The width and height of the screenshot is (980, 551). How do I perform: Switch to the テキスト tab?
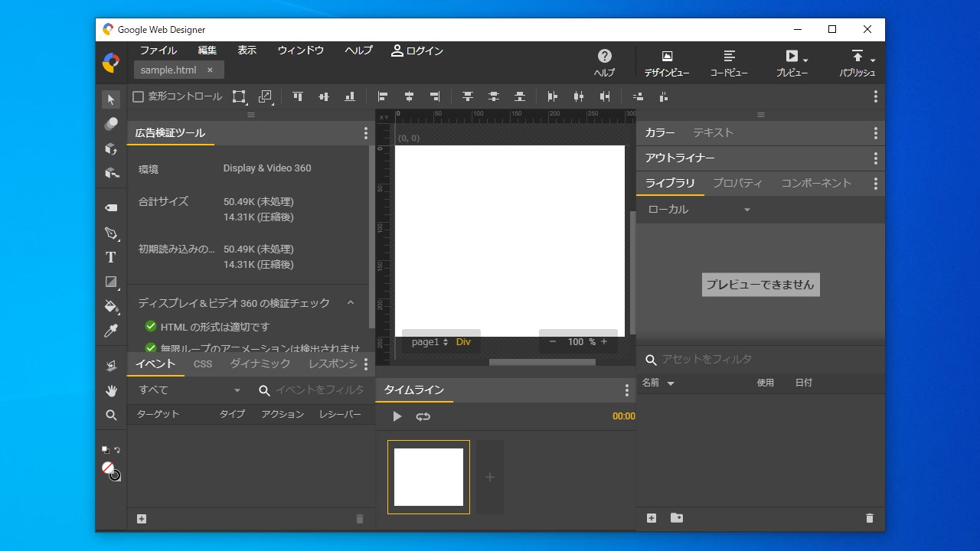point(714,132)
